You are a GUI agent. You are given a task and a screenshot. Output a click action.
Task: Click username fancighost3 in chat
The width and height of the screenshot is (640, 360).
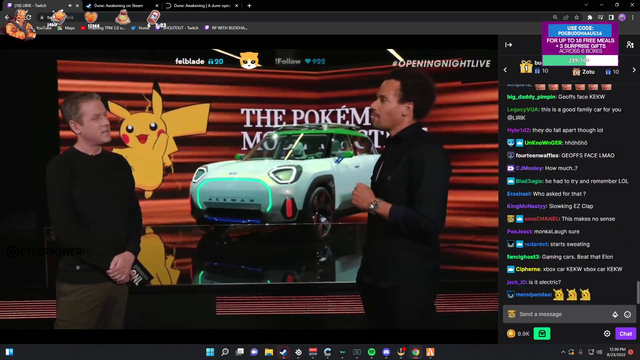523,257
